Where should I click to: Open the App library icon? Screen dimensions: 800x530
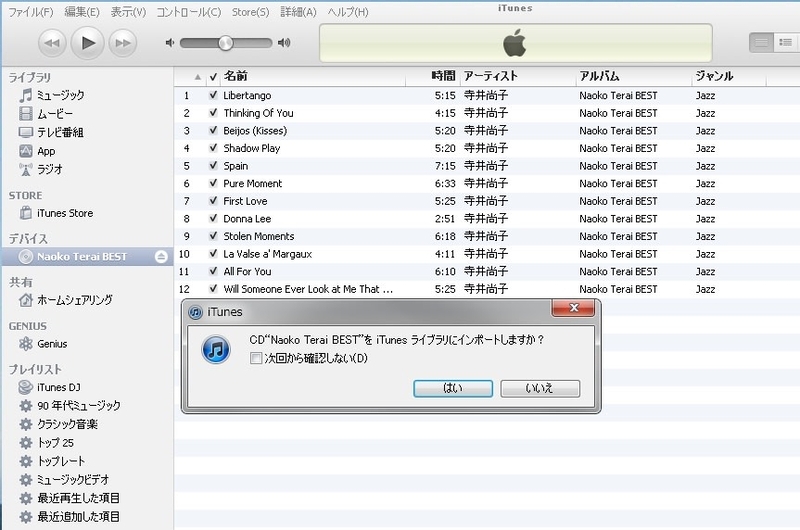[x=26, y=151]
